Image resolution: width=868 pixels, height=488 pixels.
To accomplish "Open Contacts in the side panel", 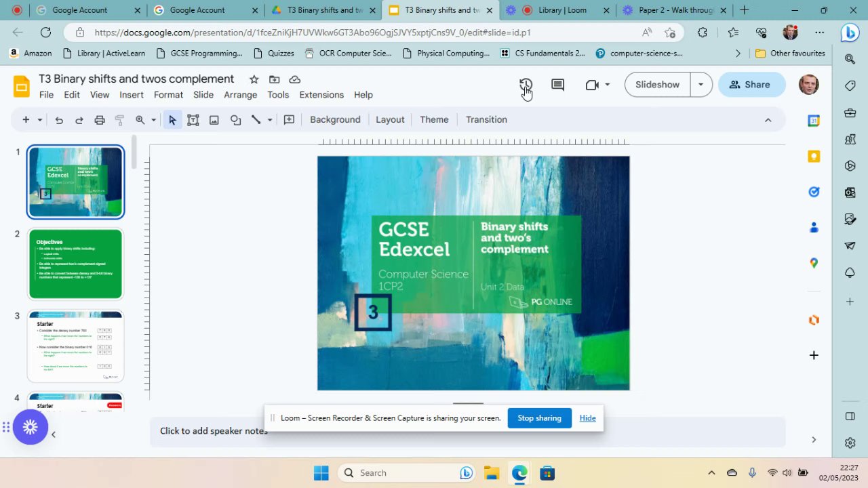I will (x=814, y=228).
